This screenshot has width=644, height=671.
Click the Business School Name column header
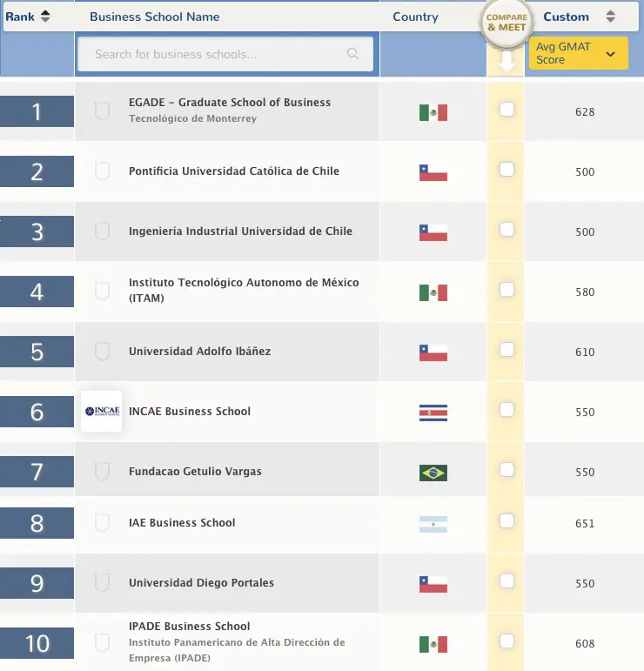click(155, 17)
